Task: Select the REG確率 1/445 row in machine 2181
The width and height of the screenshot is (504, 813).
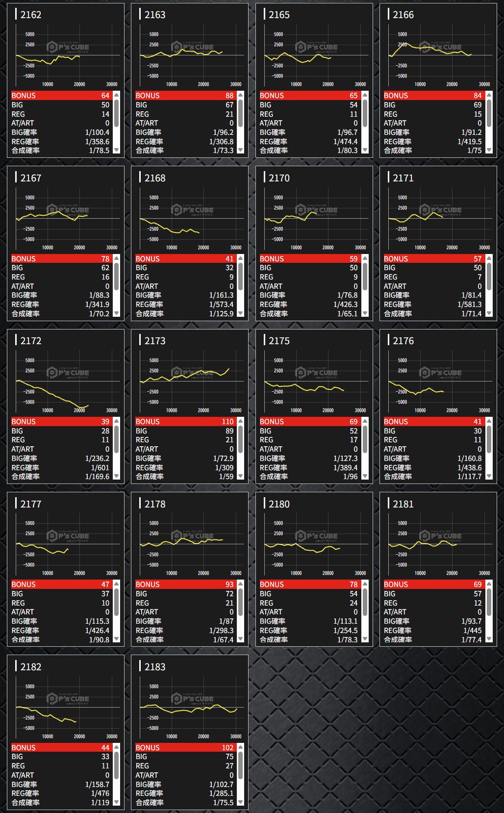Action: coord(433,631)
